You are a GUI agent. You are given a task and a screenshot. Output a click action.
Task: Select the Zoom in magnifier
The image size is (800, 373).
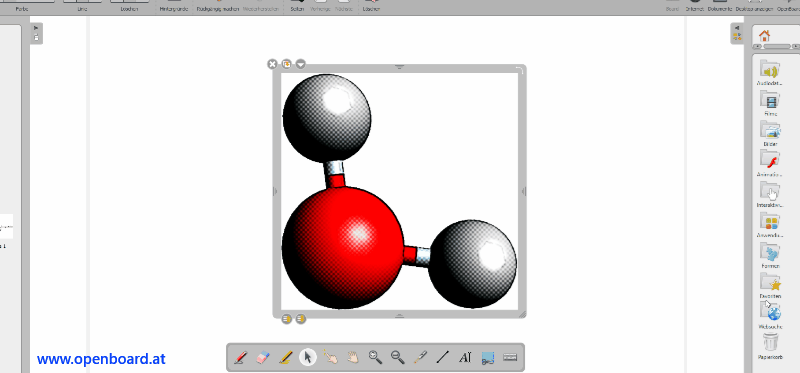[375, 357]
